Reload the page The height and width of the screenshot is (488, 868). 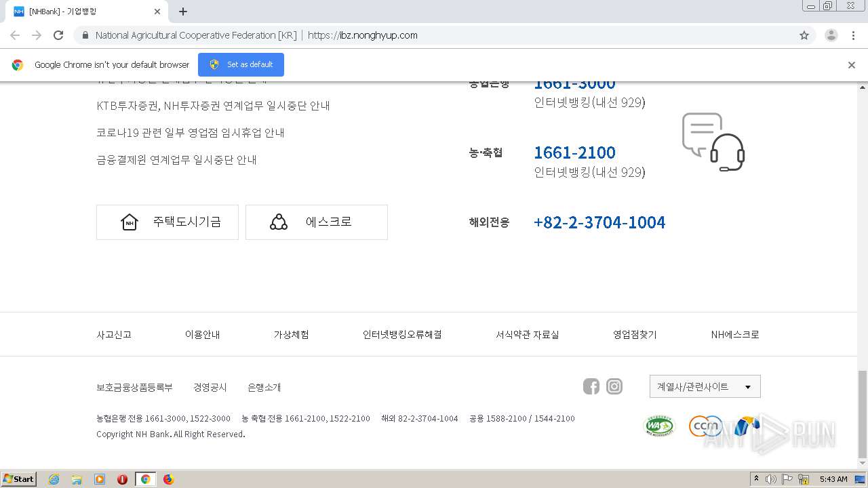[58, 35]
